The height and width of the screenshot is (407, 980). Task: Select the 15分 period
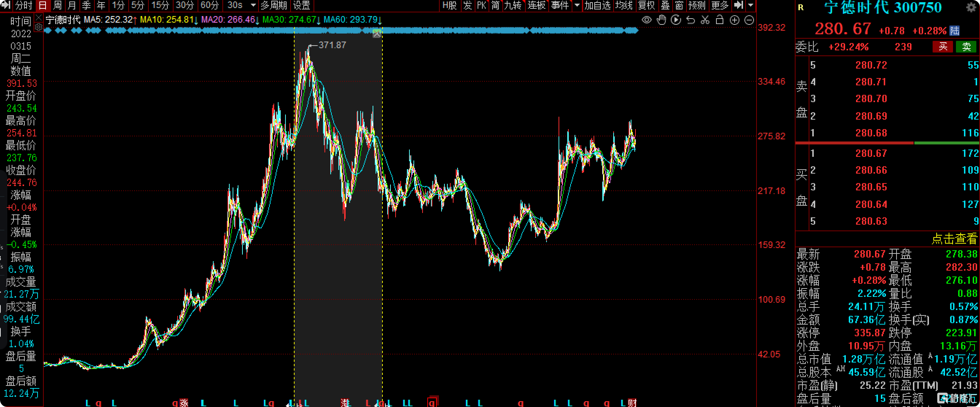click(x=160, y=5)
